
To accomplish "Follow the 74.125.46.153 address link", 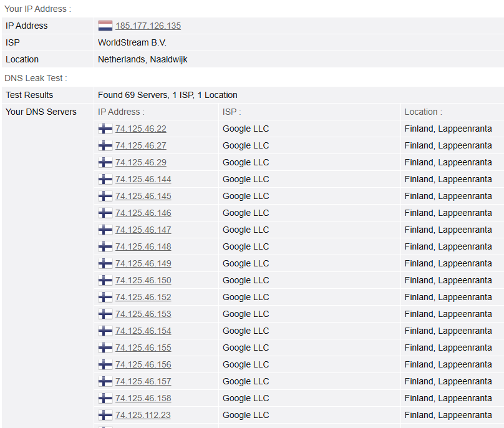I will pos(143,314).
